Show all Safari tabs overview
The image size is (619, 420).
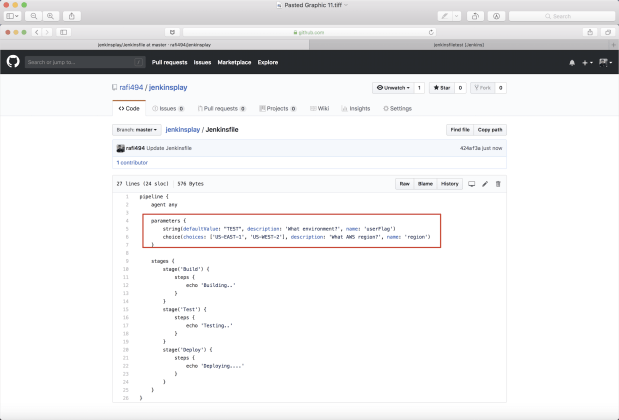coord(608,32)
